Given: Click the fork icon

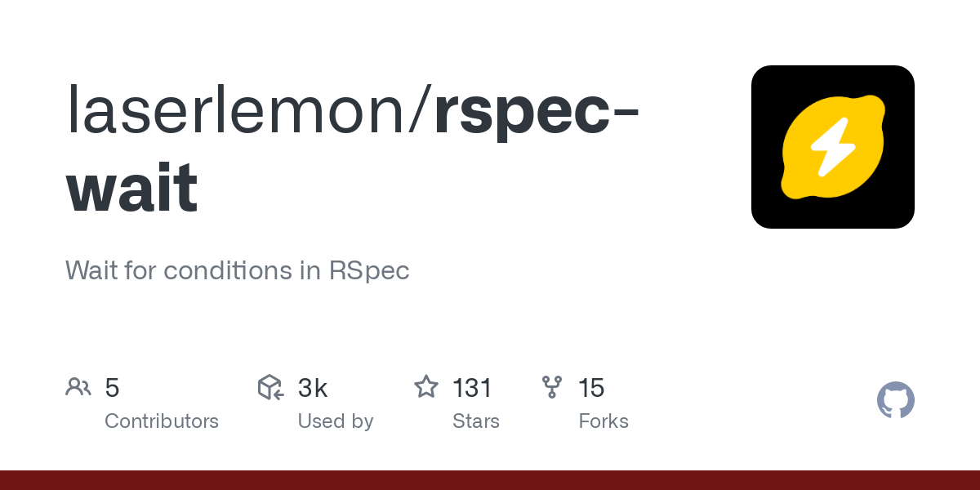Looking at the screenshot, I should pos(552,387).
